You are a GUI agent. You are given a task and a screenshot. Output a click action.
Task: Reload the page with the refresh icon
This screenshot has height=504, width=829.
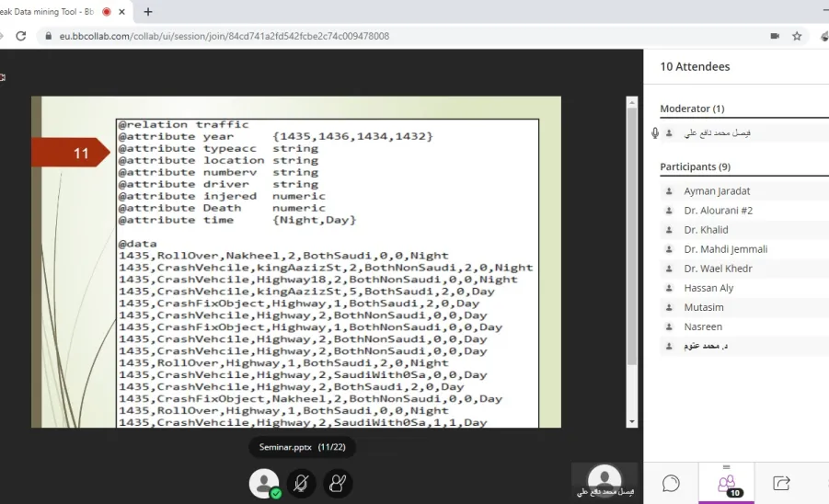point(20,36)
